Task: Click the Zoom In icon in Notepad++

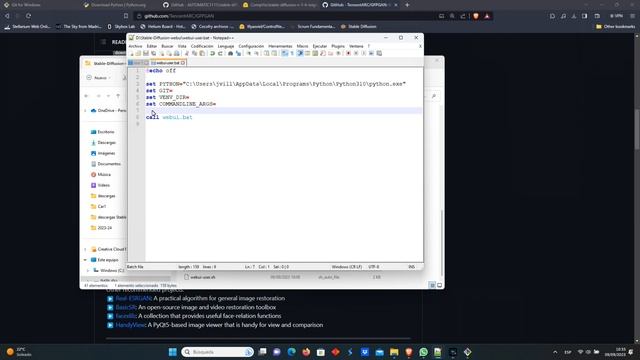Action: (248, 53)
